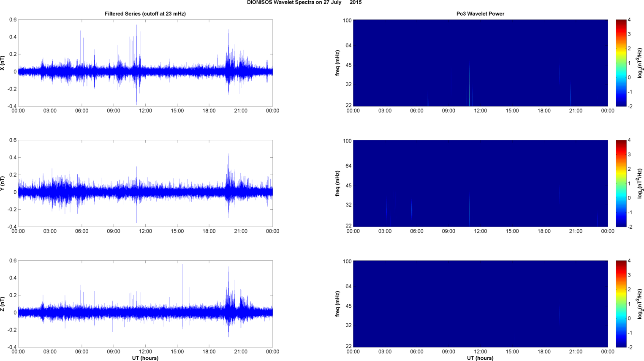Click the Z component filtered series plot

point(145,304)
